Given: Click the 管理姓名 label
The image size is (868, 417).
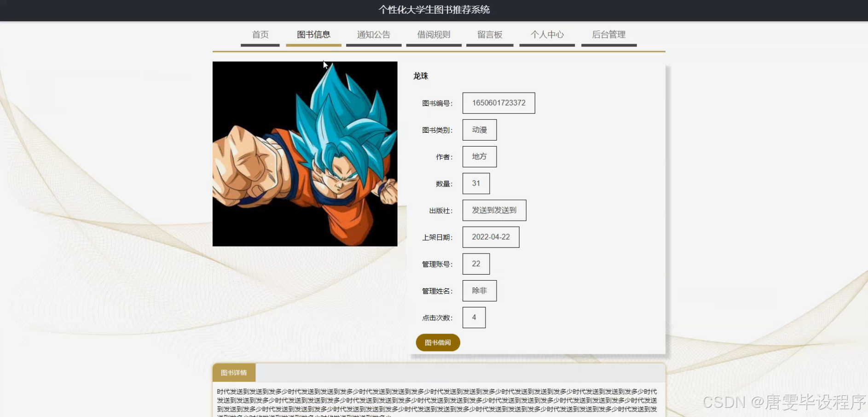Looking at the screenshot, I should click(437, 291).
